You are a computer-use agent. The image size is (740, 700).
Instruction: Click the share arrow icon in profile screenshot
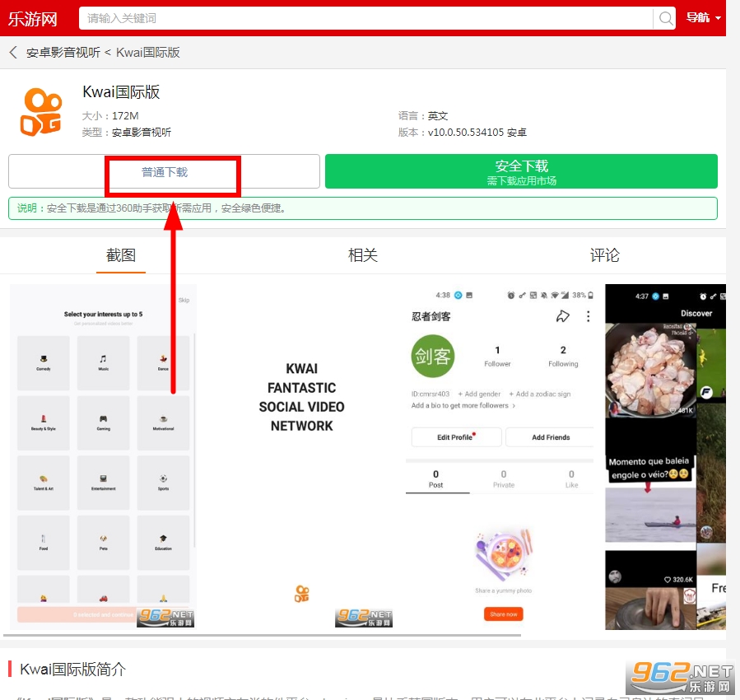563,316
